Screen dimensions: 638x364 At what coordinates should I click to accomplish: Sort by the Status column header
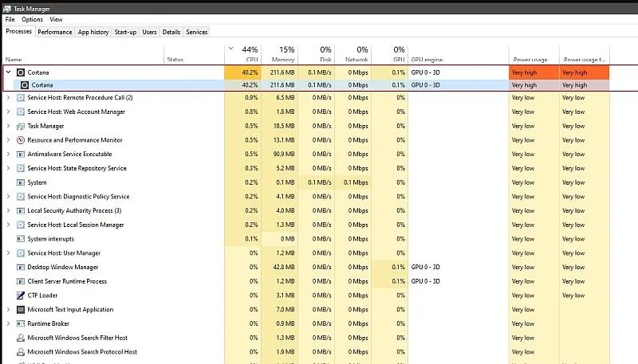[x=194, y=54]
